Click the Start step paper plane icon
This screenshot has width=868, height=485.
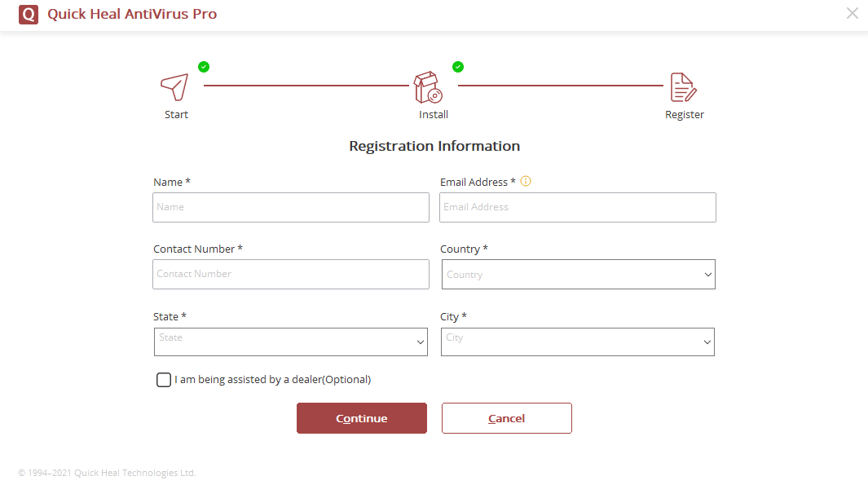(174, 86)
